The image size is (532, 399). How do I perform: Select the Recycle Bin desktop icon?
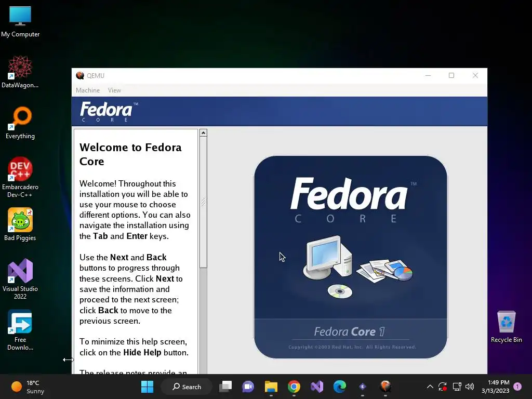(506, 327)
